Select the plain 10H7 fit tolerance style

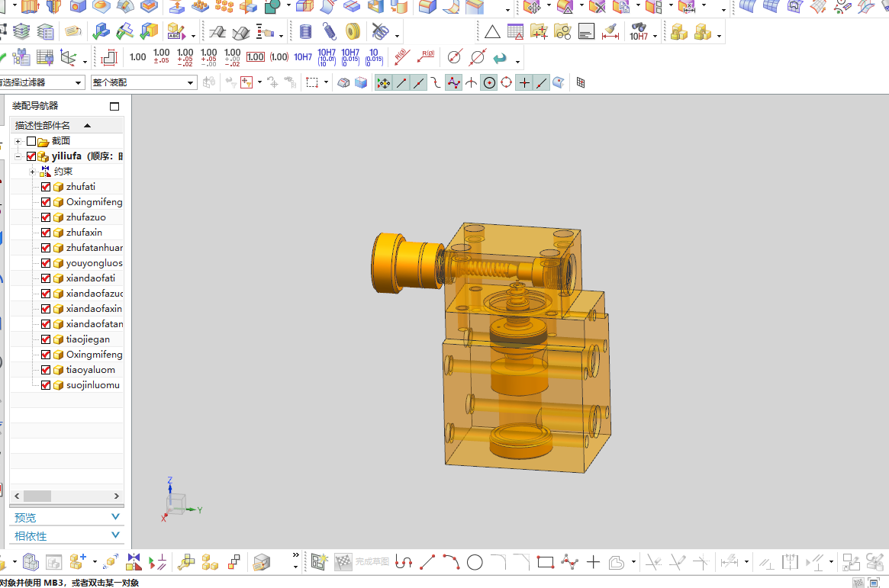(x=303, y=57)
